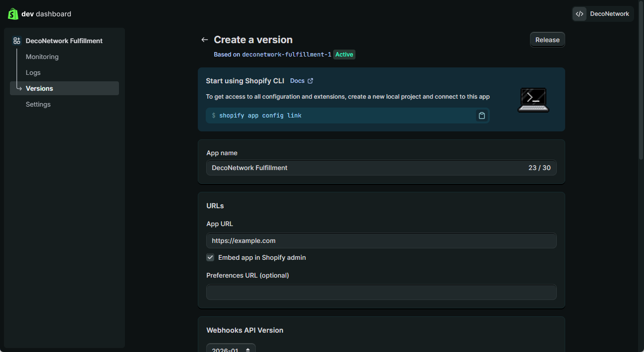644x352 pixels.
Task: Open the DecoNetwork account button
Action: click(x=603, y=14)
